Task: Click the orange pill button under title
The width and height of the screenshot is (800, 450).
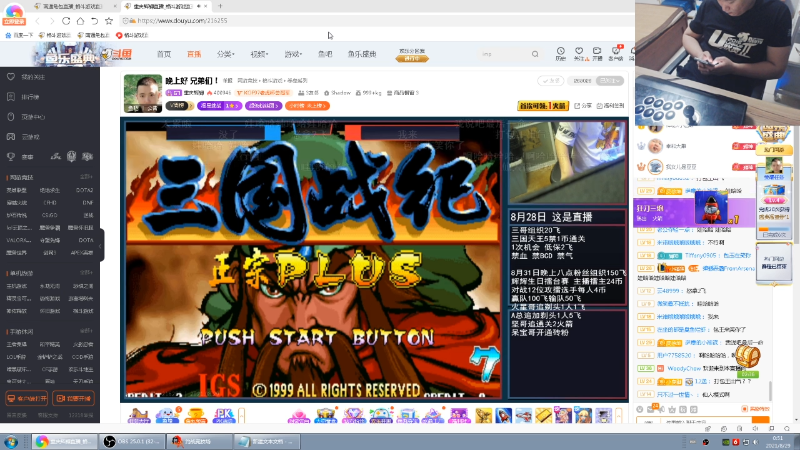Action: [307, 106]
